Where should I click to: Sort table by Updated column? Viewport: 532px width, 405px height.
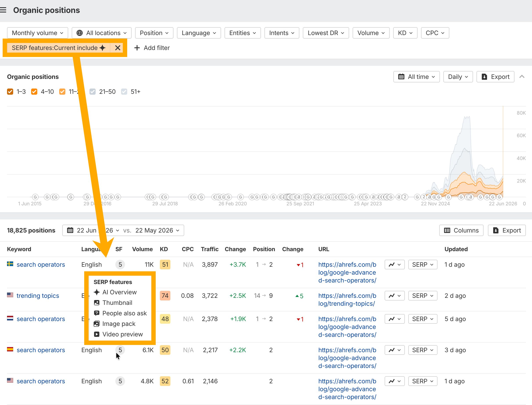(456, 249)
